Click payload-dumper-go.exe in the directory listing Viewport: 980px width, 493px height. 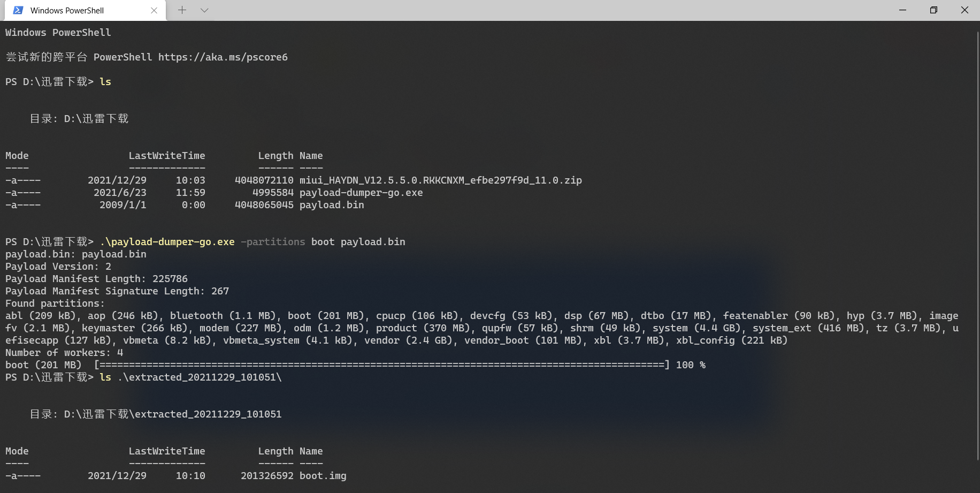coord(361,193)
